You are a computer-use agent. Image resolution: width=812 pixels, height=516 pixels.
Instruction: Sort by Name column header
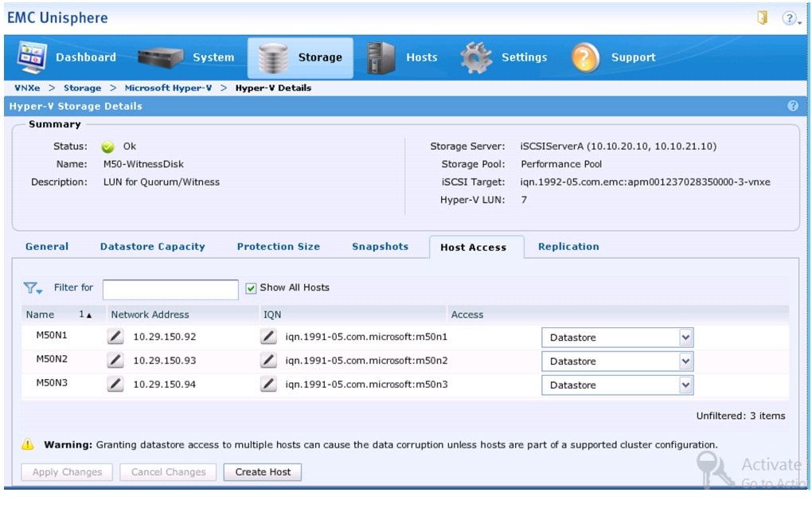pyautogui.click(x=64, y=315)
